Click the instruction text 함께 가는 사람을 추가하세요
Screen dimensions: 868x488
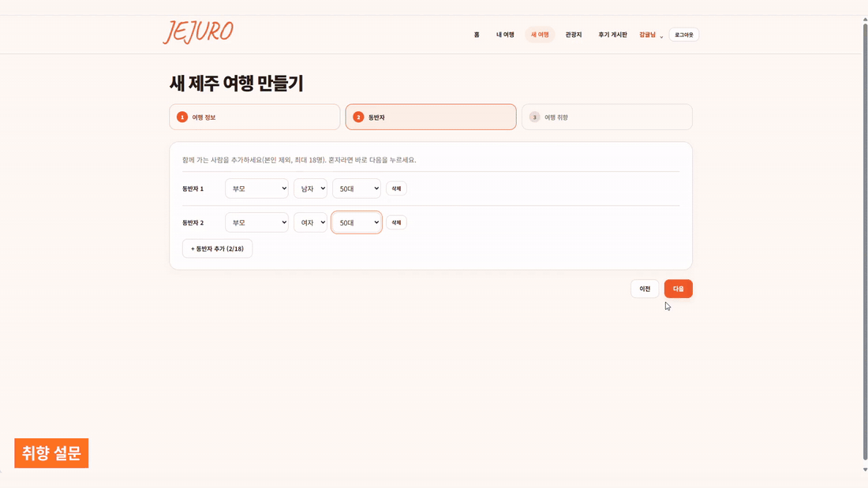pos(299,160)
